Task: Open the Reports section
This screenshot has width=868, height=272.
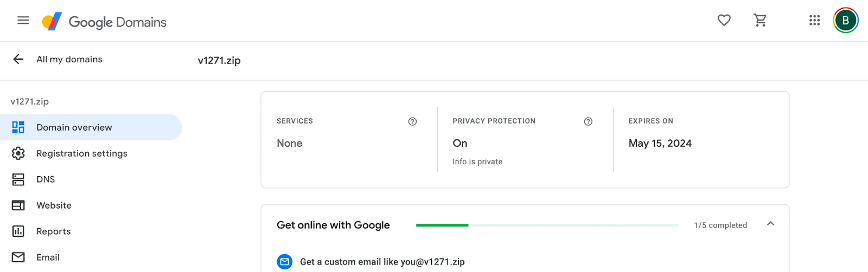Action: 53,231
